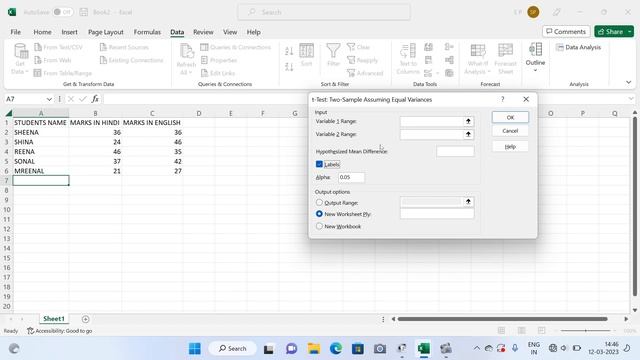Select the New Worksheet Ply radio button
The image size is (640, 360).
click(x=319, y=214)
